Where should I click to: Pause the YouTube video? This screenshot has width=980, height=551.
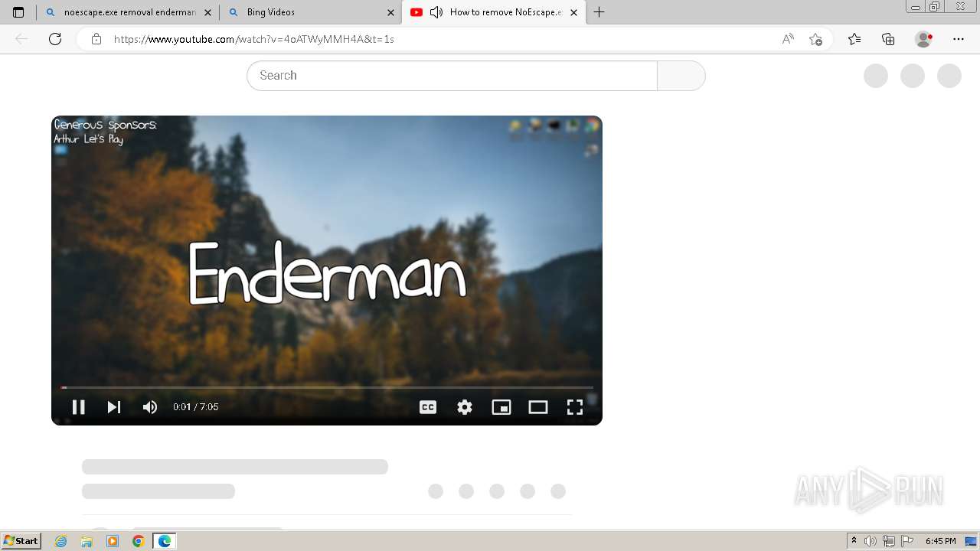click(x=78, y=407)
